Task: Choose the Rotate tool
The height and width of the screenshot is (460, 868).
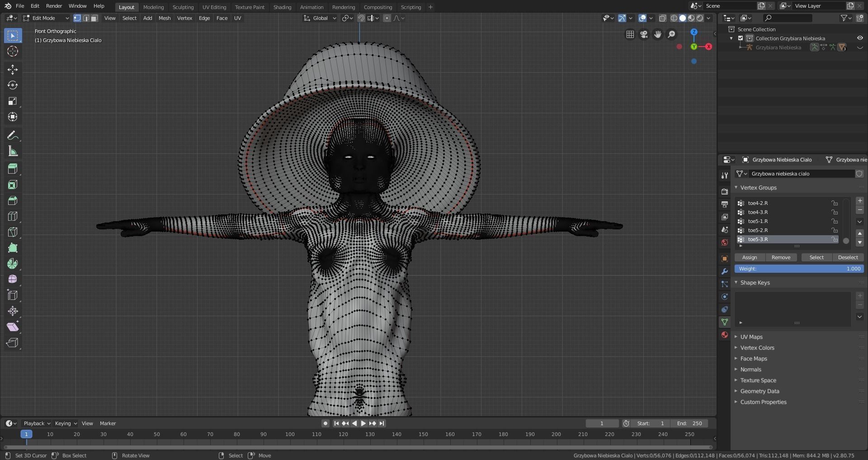Action: 13,85
